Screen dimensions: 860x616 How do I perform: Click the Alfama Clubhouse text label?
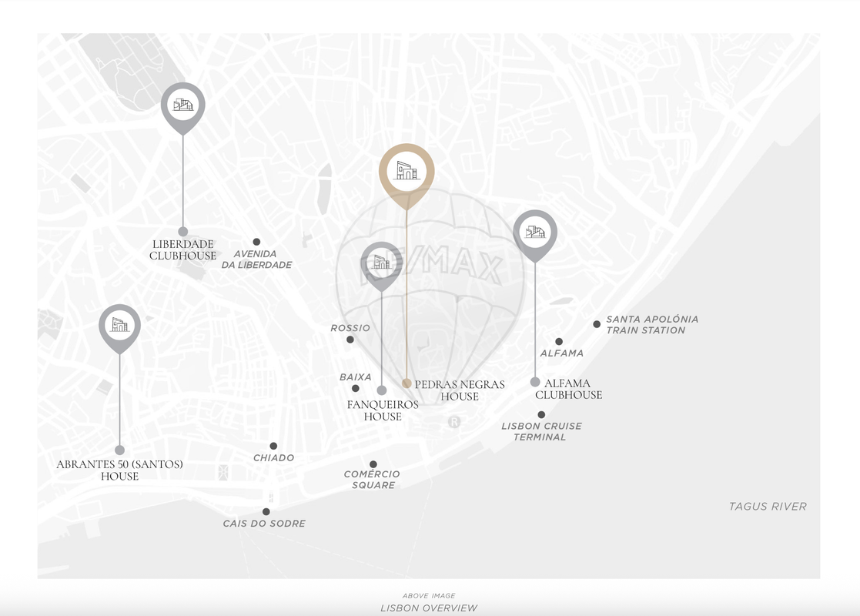[x=568, y=389]
